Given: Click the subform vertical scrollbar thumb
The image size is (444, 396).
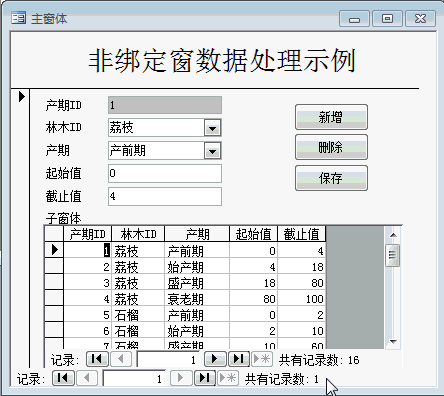Looking at the screenshot, I should 393,255.
